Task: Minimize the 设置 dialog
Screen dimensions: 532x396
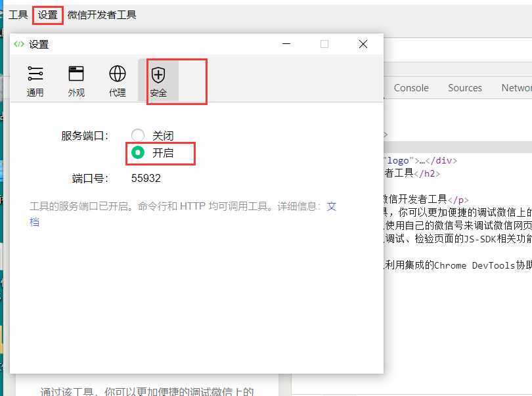Action: point(286,44)
